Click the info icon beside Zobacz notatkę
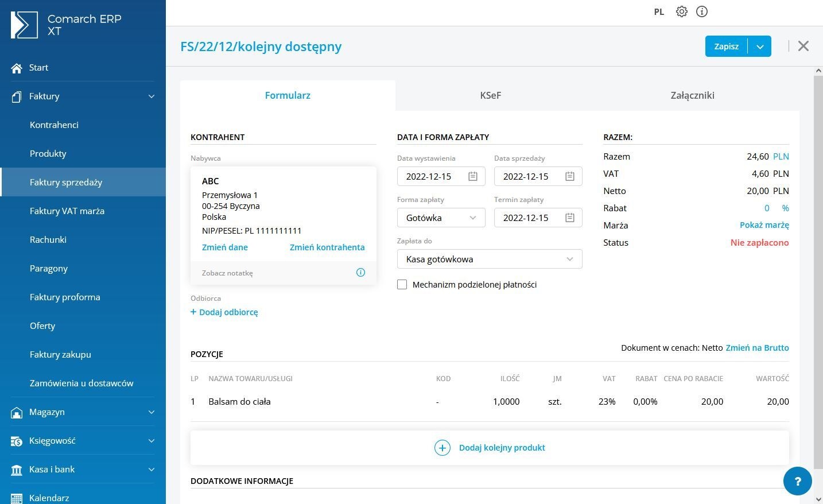Image resolution: width=823 pixels, height=504 pixels. 360,272
